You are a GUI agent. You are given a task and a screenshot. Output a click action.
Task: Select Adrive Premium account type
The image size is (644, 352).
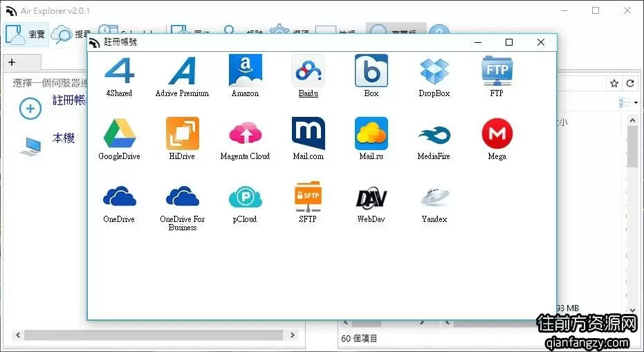182,77
